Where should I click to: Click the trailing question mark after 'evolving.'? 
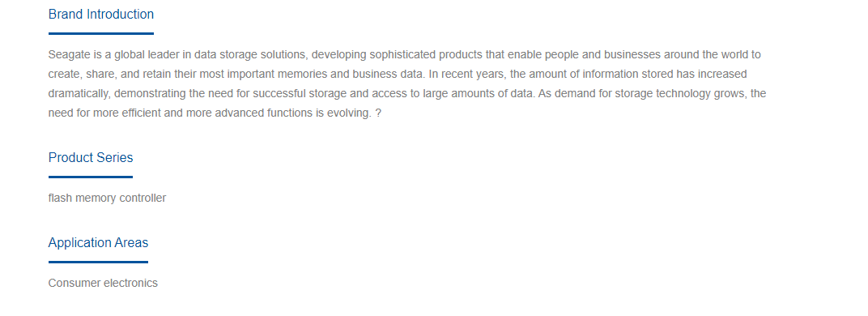pos(378,113)
